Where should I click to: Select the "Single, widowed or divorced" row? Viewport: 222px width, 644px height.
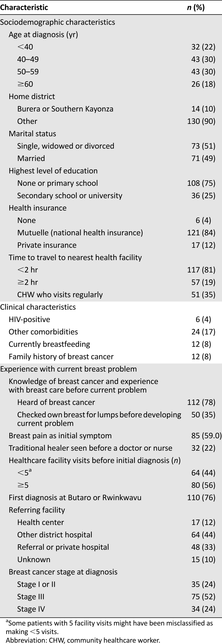66,146
